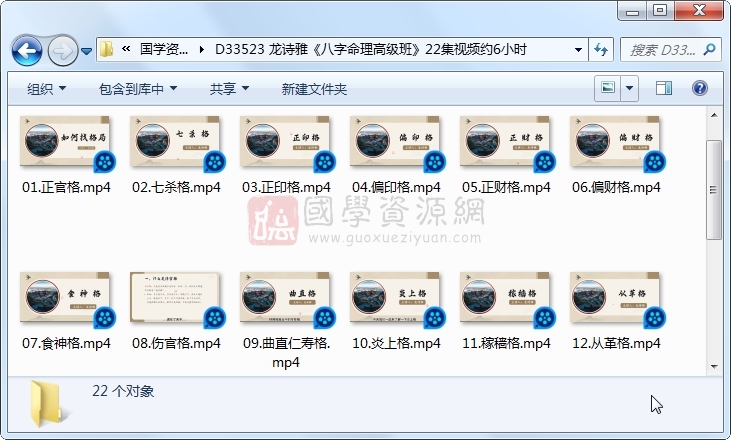
Task: Select the 08.伤官格.mp4 thumbnail
Action: coord(176,298)
